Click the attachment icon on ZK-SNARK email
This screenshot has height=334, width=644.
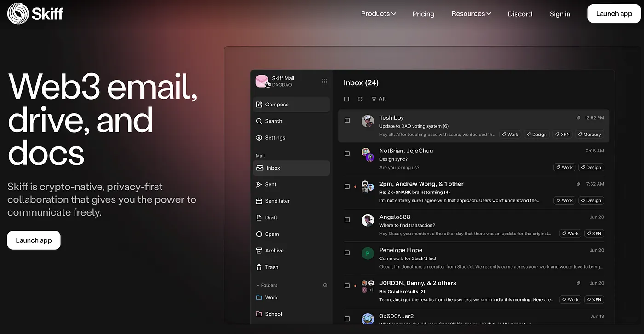pos(579,184)
